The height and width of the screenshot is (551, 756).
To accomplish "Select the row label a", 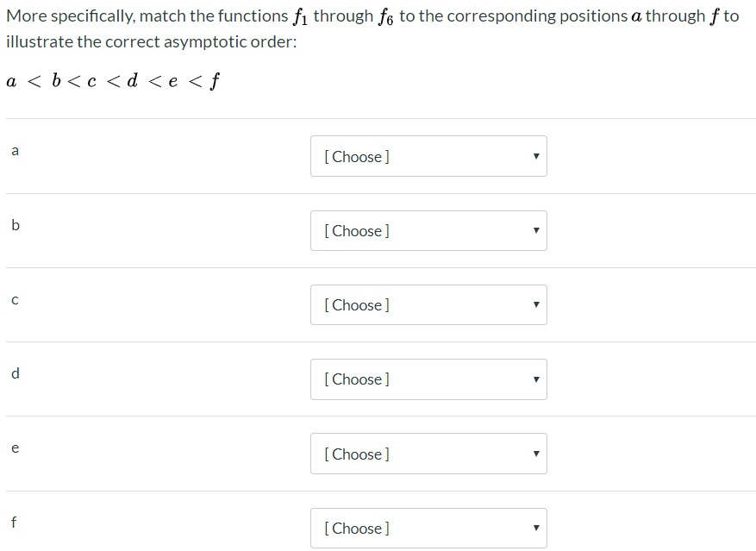I will pyautogui.click(x=15, y=150).
